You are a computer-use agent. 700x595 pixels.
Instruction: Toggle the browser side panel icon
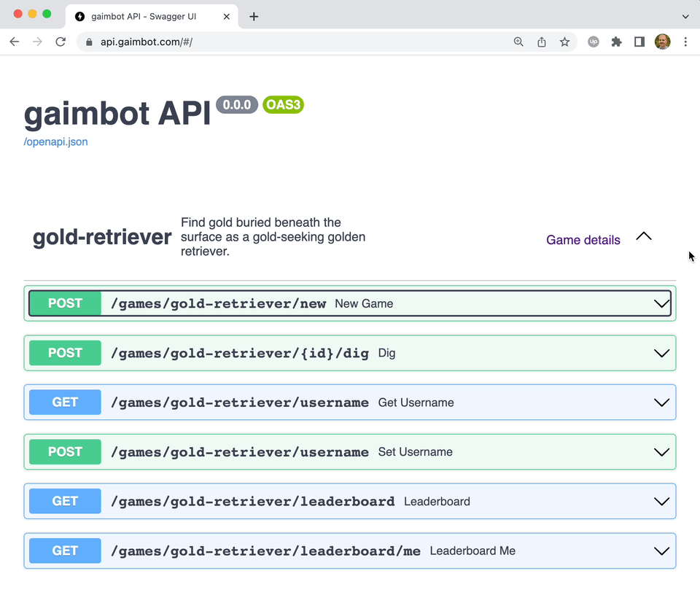(639, 42)
